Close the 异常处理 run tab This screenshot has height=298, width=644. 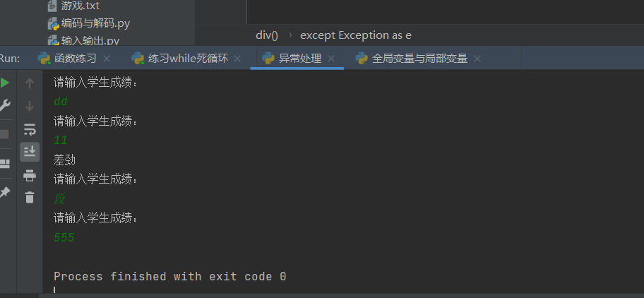tap(331, 59)
